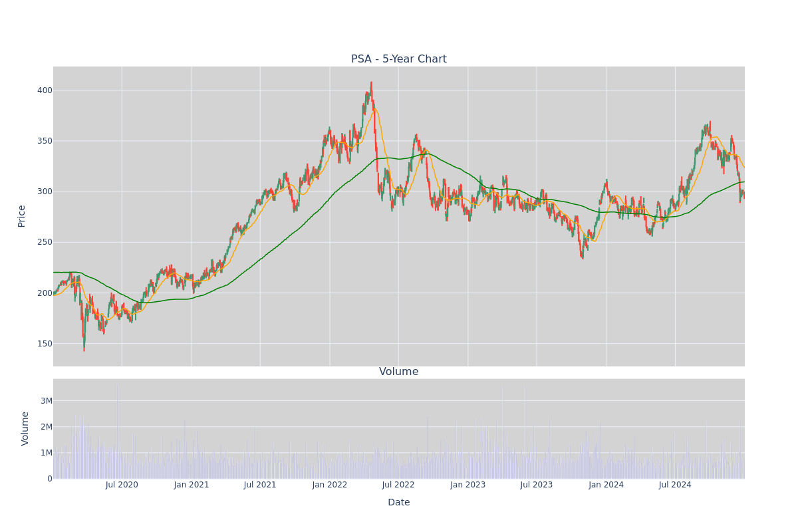
Task: Click the Jan 2021 date tick
Action: (192, 485)
